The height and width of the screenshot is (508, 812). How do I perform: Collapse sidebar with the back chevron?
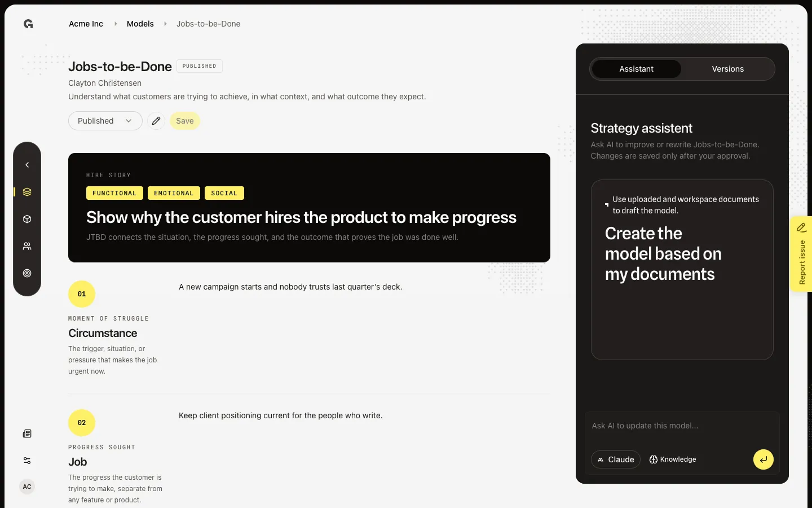pos(27,165)
